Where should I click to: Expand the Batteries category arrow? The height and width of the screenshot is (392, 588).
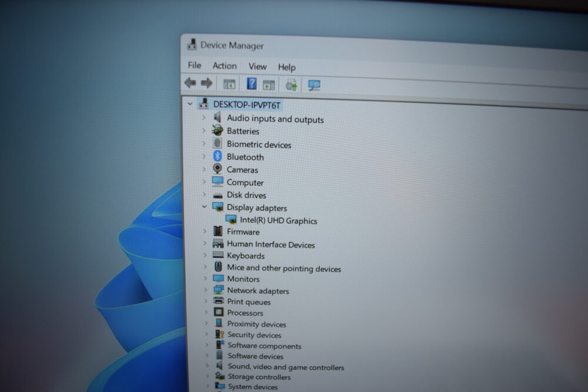(203, 130)
